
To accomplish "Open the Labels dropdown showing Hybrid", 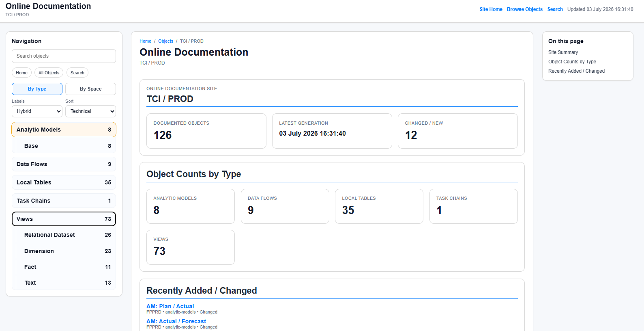I will tap(37, 111).
